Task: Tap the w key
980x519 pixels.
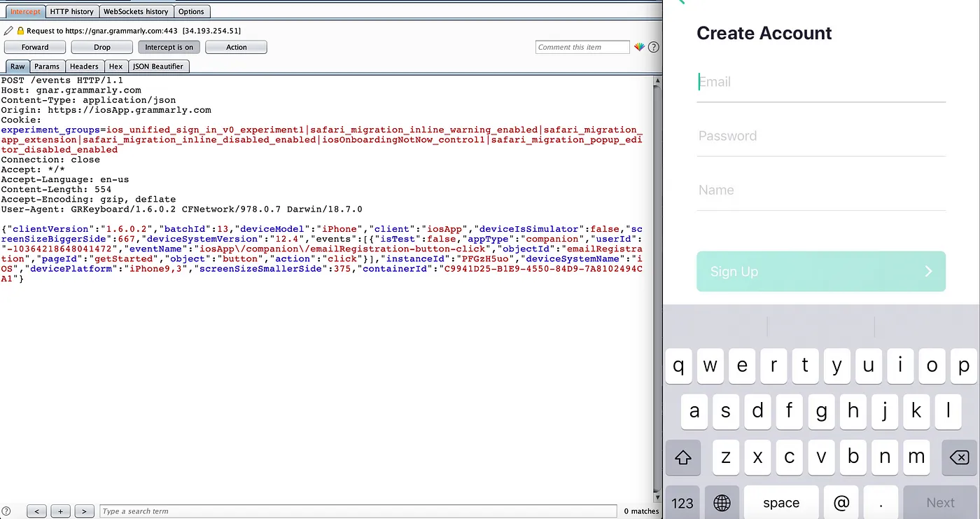Action: tap(710, 366)
